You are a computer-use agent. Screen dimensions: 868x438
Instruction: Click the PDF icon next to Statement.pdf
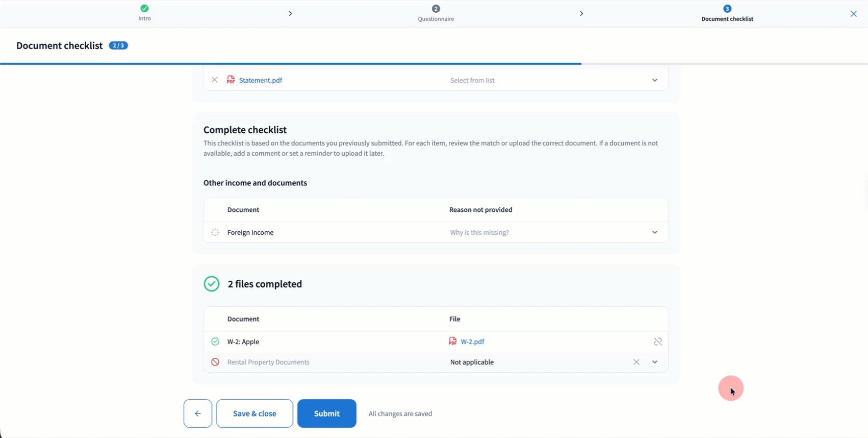231,80
